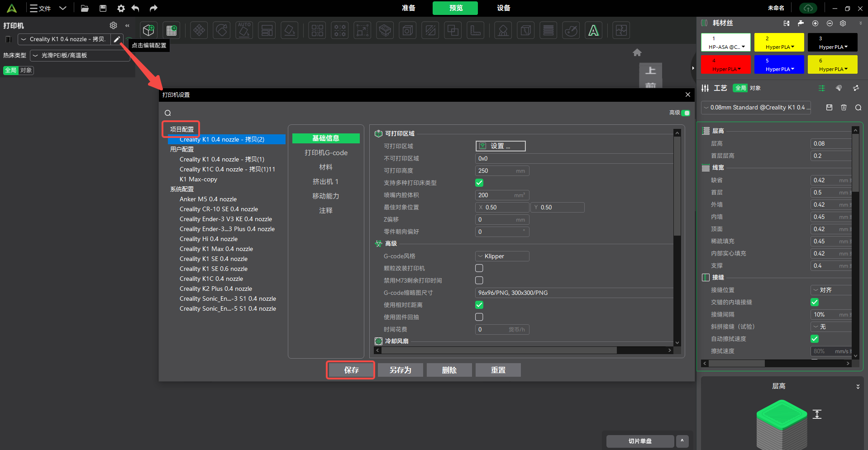This screenshot has width=868, height=450.
Task: Delete process preset via trash icon
Action: (x=844, y=108)
